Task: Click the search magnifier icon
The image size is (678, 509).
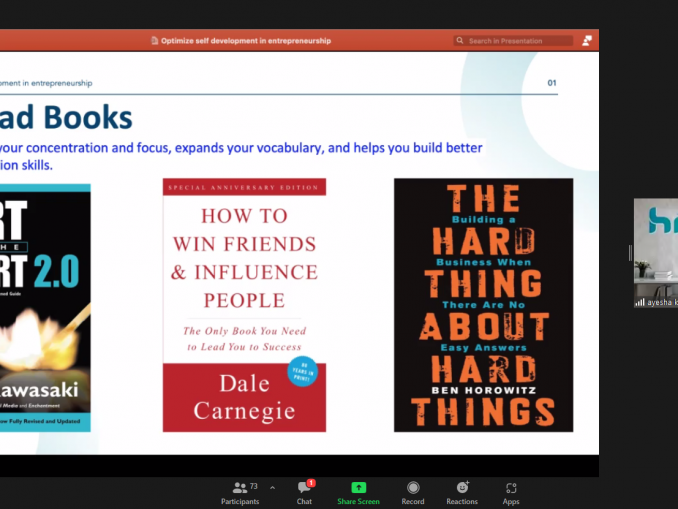Action: (x=460, y=41)
